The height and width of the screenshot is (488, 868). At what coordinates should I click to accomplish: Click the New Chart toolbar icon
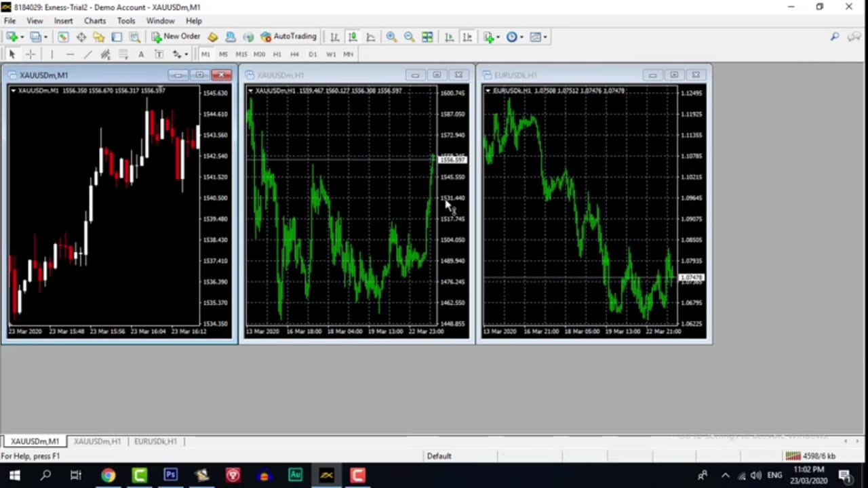12,37
